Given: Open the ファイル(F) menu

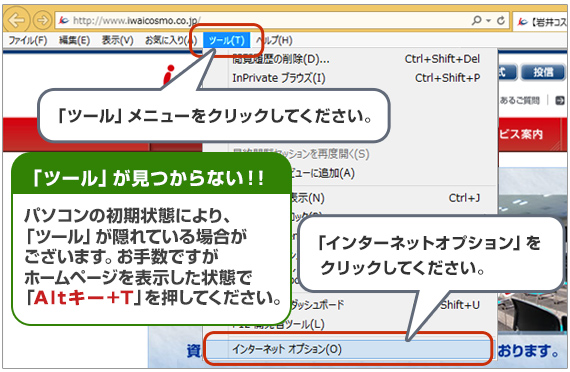Looking at the screenshot, I should tap(28, 40).
